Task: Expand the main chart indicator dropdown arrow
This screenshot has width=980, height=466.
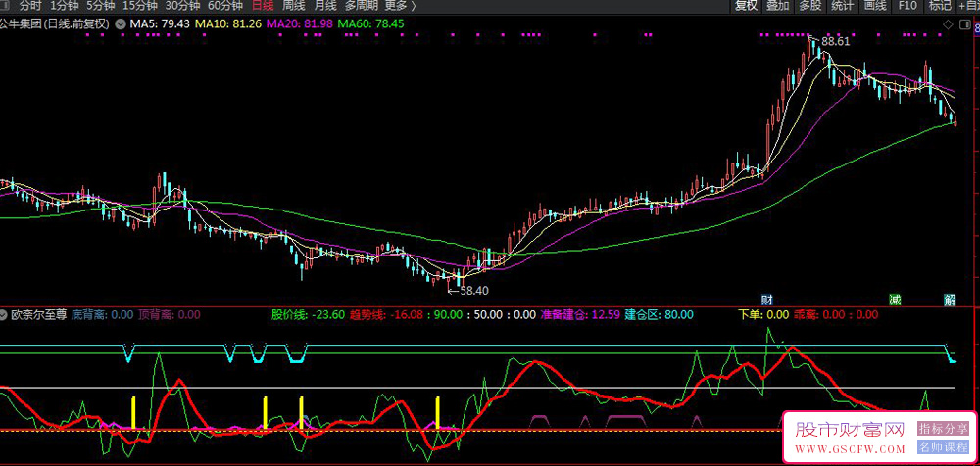Action: coord(120,24)
